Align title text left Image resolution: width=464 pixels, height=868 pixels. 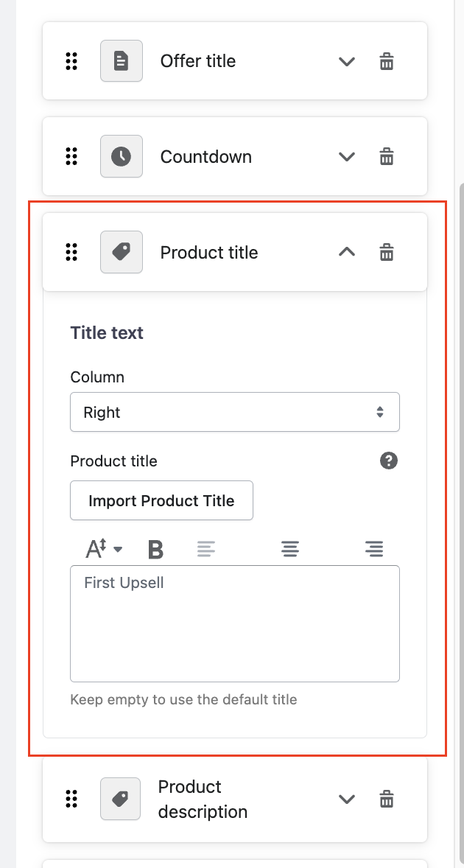click(206, 549)
